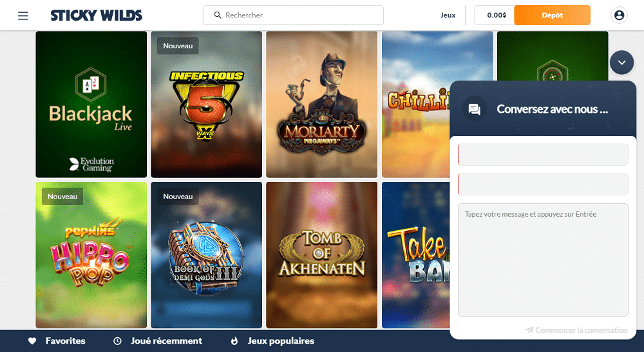Viewport: 644px width, 352px height.
Task: Focus the second chat form input field
Action: pyautogui.click(x=543, y=184)
